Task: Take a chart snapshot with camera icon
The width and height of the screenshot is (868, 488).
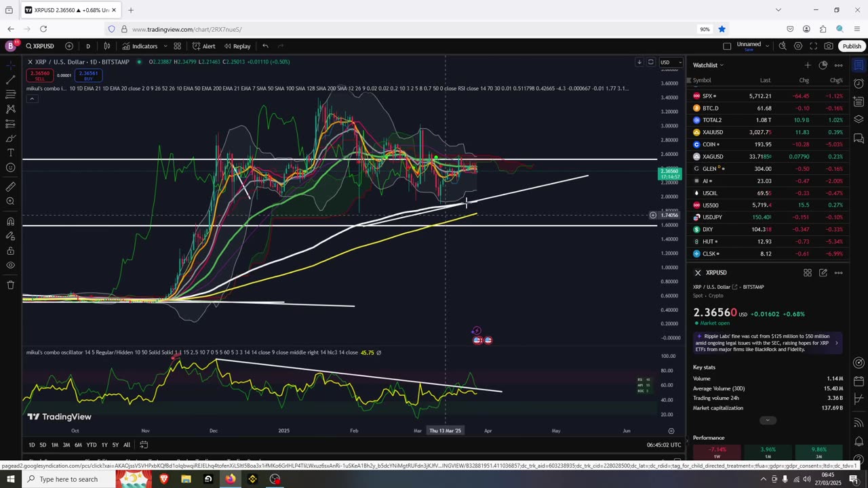Action: pyautogui.click(x=829, y=46)
